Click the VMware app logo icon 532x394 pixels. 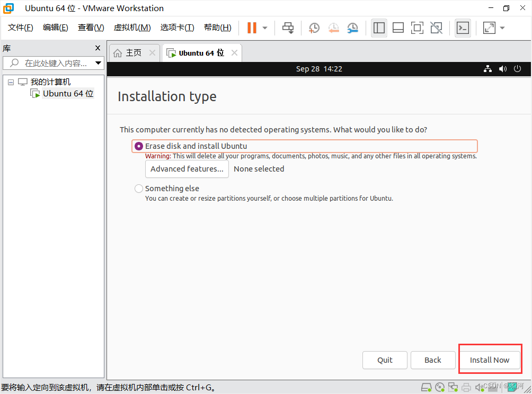[8, 8]
